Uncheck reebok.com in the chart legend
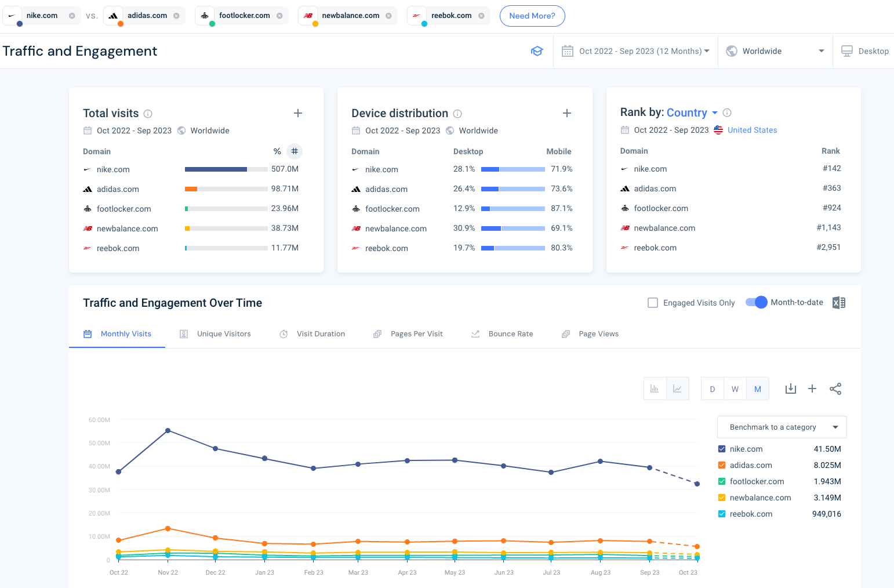The image size is (894, 588). 722,514
